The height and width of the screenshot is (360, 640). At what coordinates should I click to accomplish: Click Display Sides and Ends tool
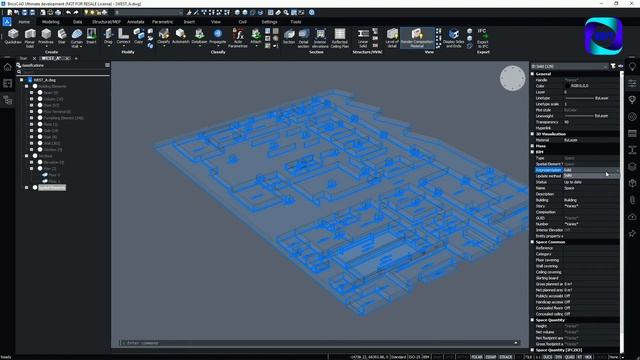coord(453,38)
